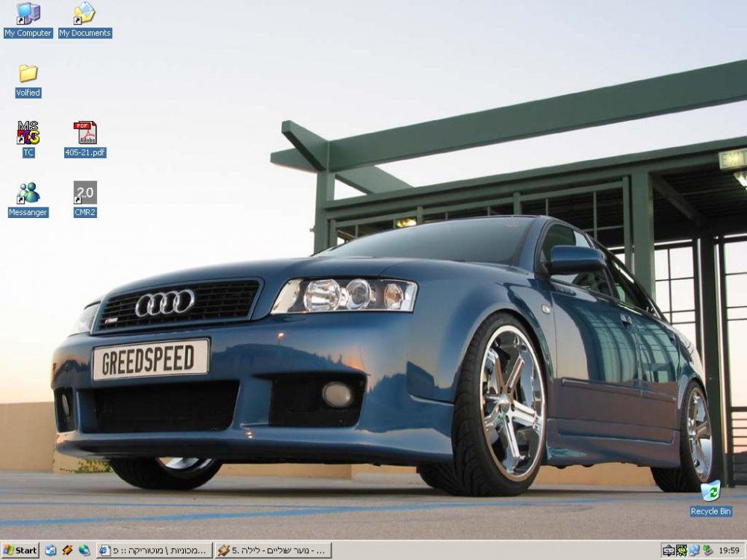Screen dimensions: 747x560
Task: Click the Show Desktop quick launch icon
Action: click(x=51, y=550)
